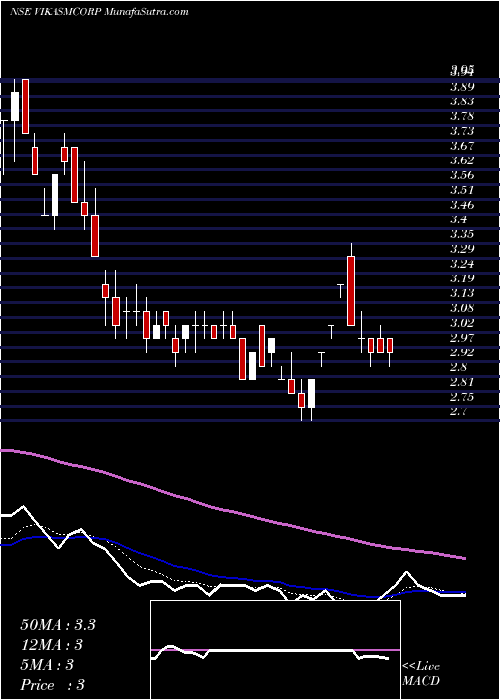The height and width of the screenshot is (700, 500).
Task: Select the 3.51 price label
Action: tap(462, 190)
